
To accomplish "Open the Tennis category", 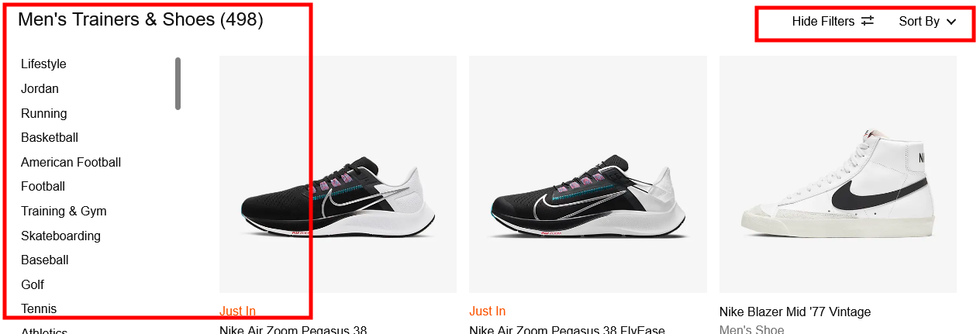I will coord(39,308).
